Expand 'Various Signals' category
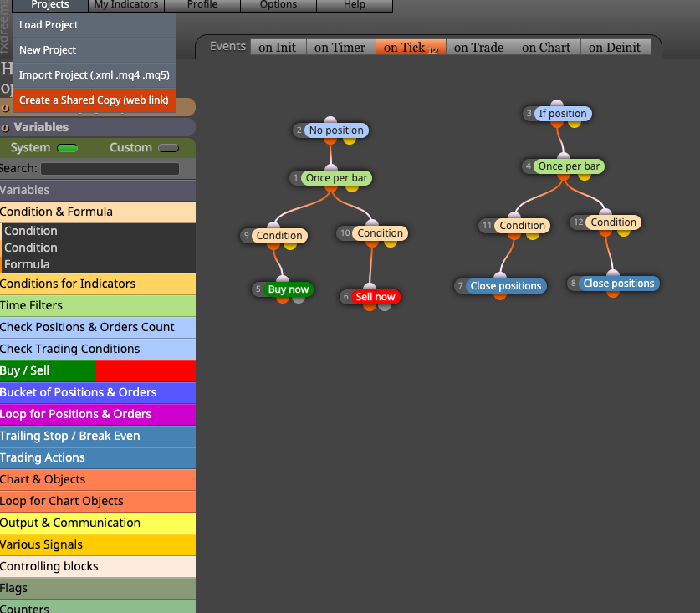The height and width of the screenshot is (613, 700). (98, 544)
